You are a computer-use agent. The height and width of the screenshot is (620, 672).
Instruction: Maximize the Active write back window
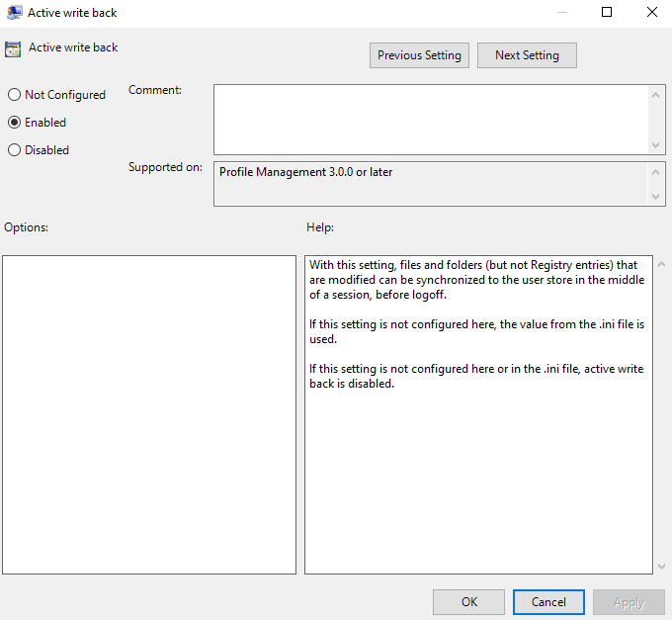click(x=607, y=13)
